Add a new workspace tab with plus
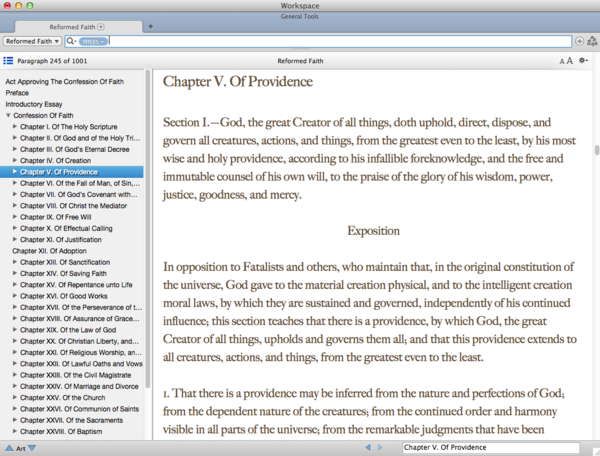 pyautogui.click(x=150, y=26)
